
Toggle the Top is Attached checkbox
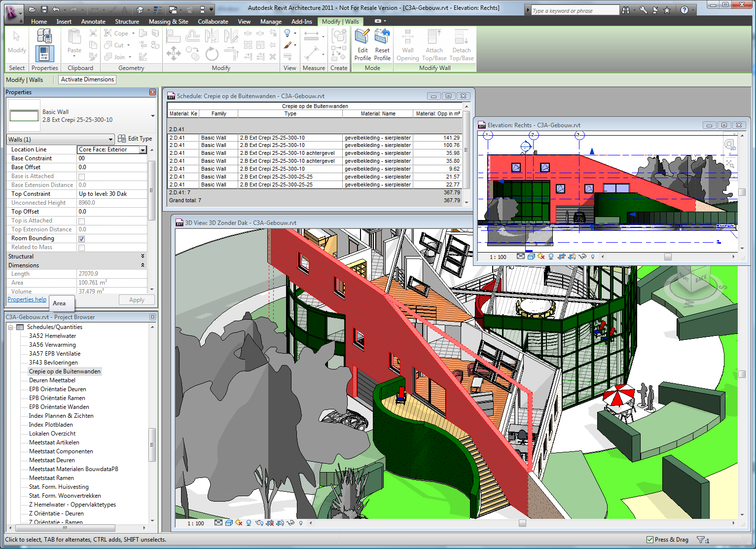pyautogui.click(x=81, y=221)
